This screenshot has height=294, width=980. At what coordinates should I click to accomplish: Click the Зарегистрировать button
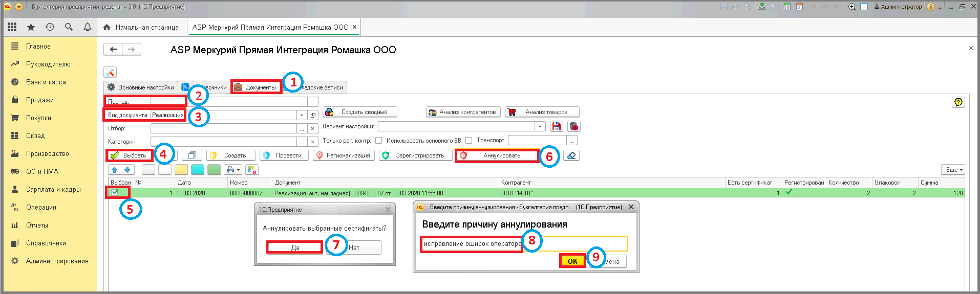tap(416, 155)
